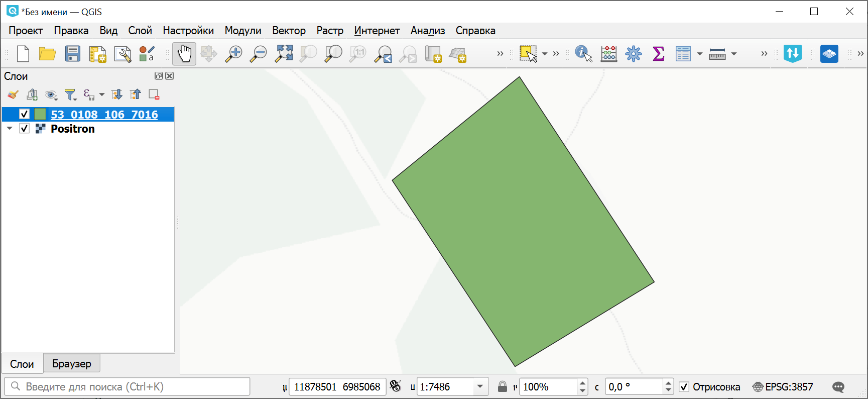Activate the Identify Features tool

pyautogui.click(x=583, y=54)
